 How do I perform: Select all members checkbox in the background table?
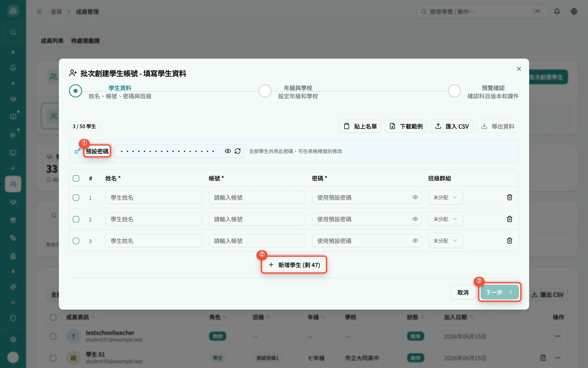(53, 317)
